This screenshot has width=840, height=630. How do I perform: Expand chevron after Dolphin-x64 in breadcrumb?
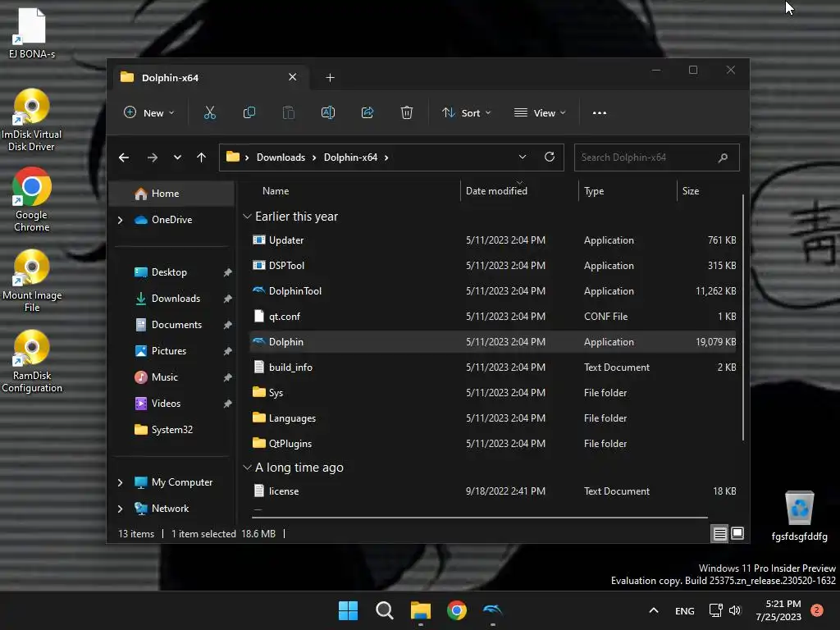point(386,157)
